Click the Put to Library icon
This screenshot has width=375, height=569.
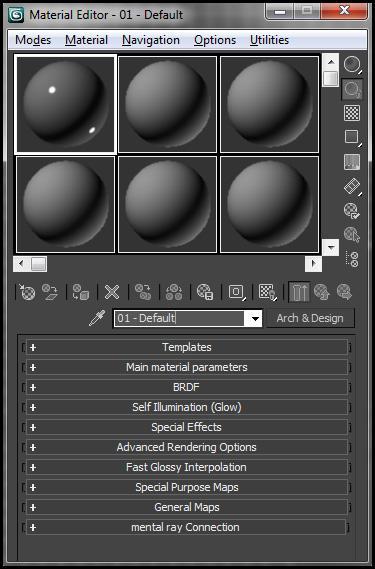click(x=205, y=292)
